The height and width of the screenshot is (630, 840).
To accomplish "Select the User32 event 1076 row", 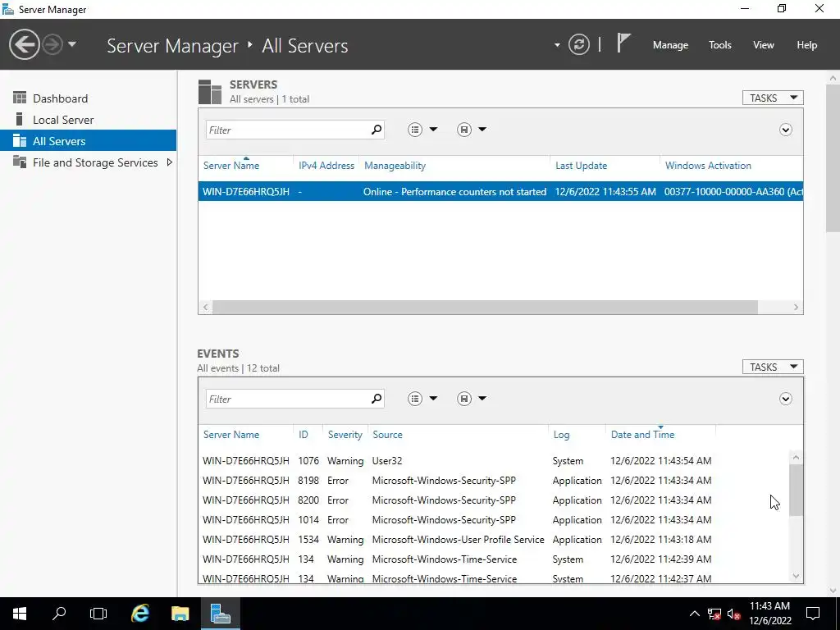I will coord(493,461).
